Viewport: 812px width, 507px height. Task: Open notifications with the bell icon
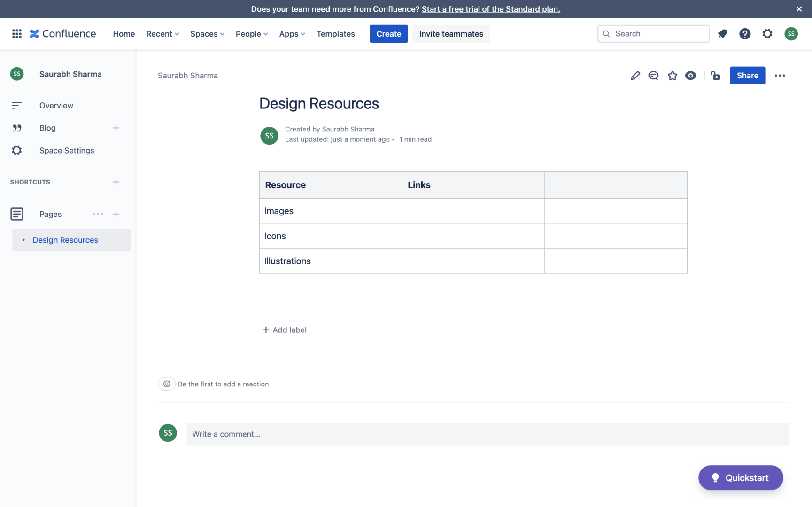click(722, 33)
